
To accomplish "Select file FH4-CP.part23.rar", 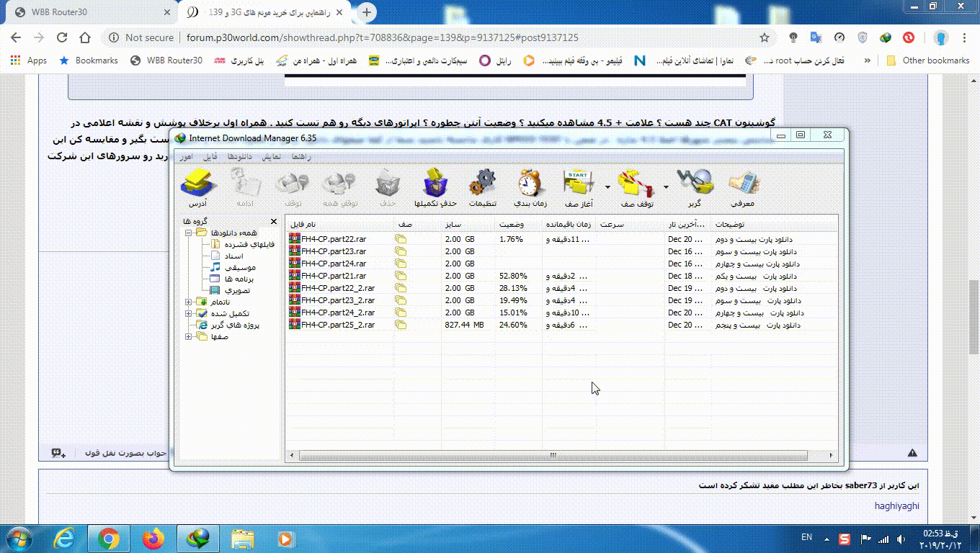I will click(x=334, y=251).
